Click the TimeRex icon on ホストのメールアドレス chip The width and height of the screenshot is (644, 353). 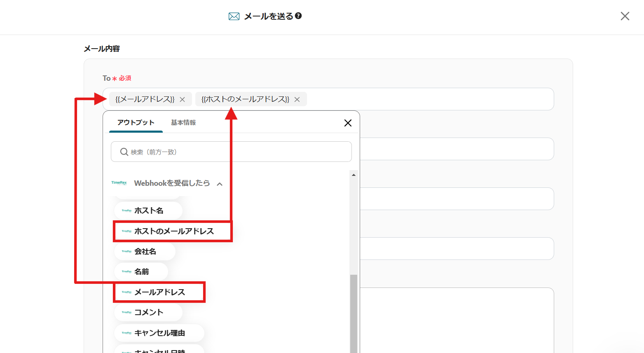(126, 231)
